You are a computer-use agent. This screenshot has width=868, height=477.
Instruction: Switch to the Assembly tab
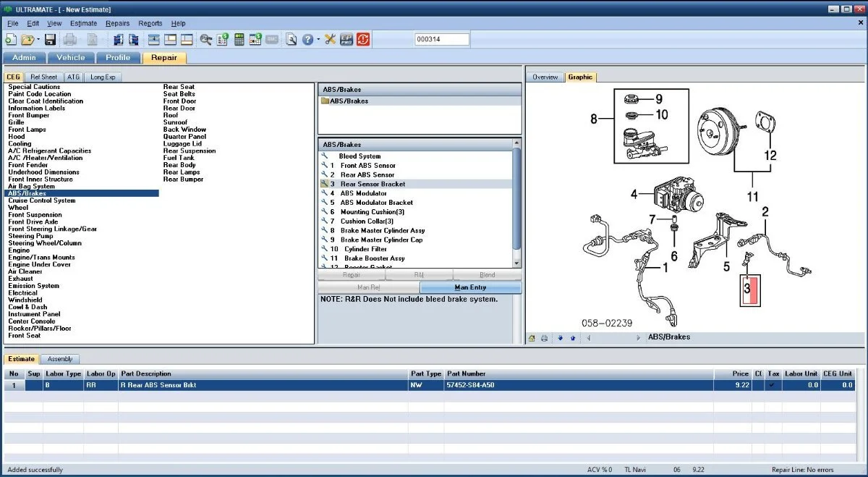(60, 359)
